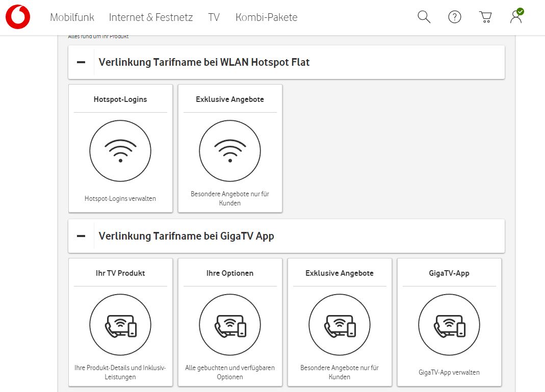Click the Vodafone logo
The image size is (545, 392).
click(18, 16)
